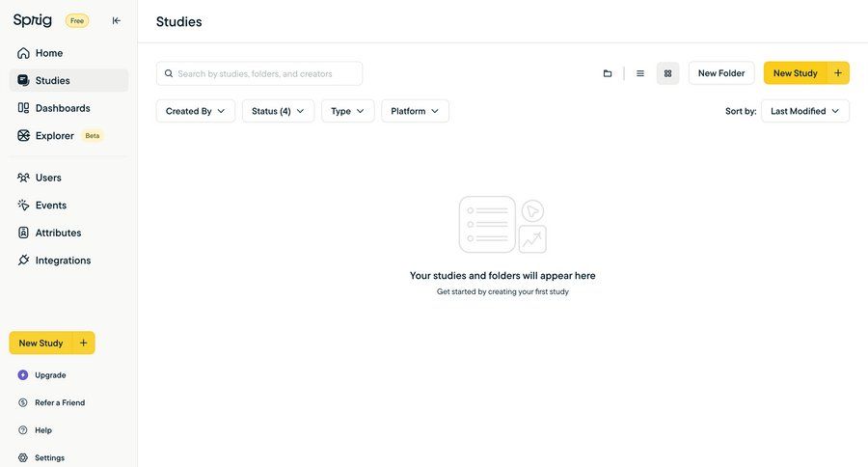Open the Status (4) filter dropdown
868x467 pixels.
pyautogui.click(x=278, y=111)
